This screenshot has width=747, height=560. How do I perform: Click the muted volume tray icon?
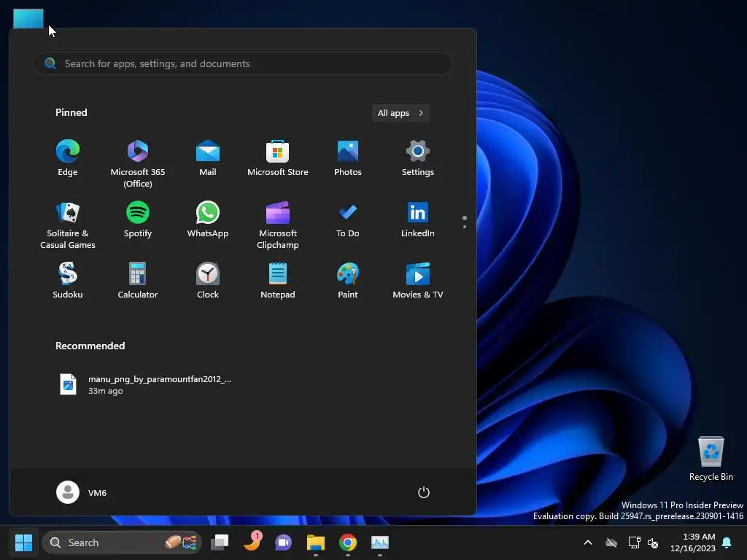653,542
